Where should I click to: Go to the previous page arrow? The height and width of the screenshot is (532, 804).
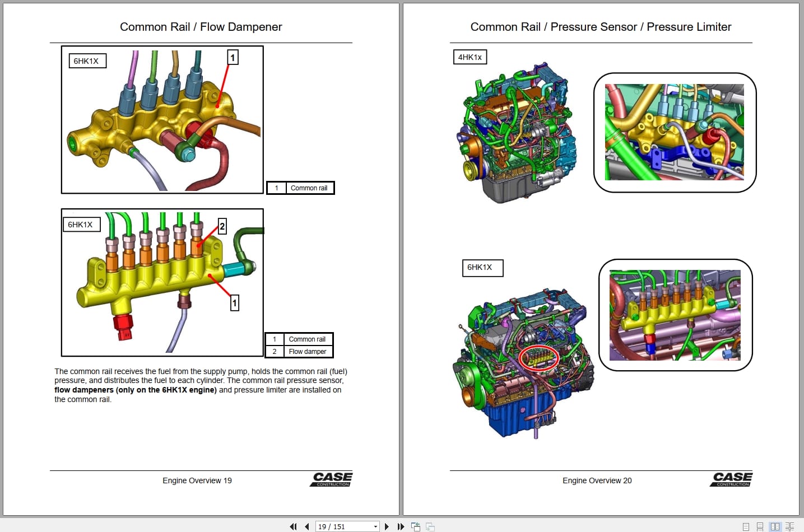(307, 526)
